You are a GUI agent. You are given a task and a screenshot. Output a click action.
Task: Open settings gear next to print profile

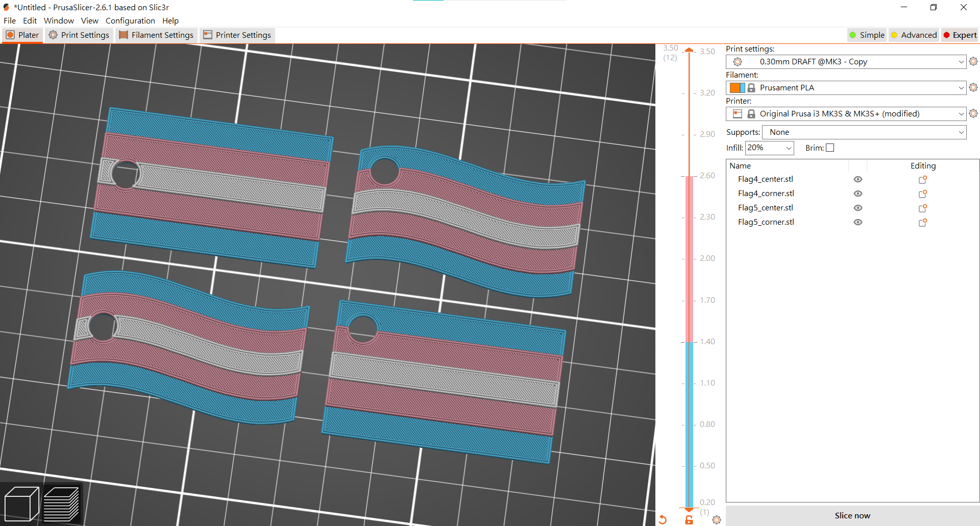973,61
